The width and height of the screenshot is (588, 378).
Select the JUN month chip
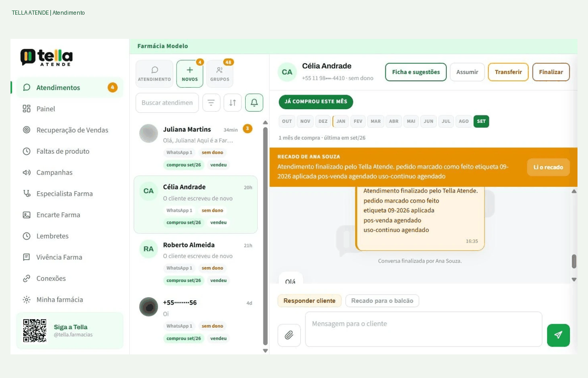click(x=428, y=121)
